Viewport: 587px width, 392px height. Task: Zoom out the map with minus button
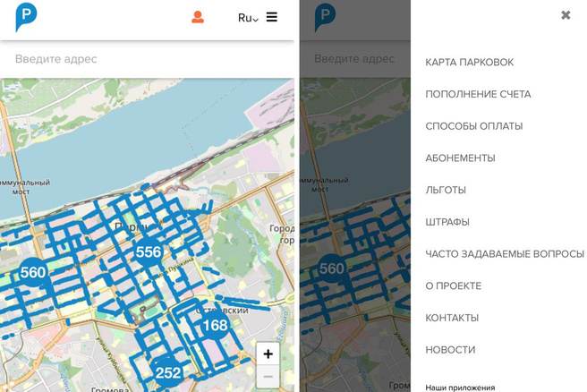(x=268, y=378)
